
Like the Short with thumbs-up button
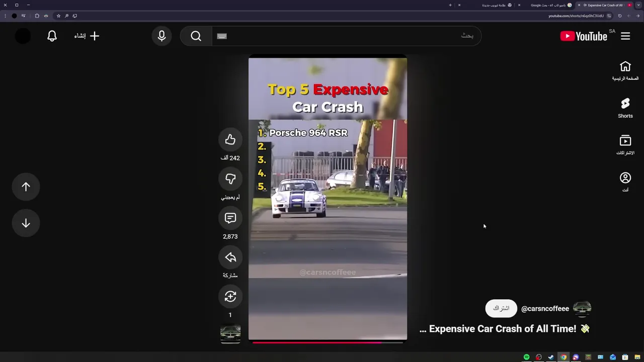[x=230, y=140]
